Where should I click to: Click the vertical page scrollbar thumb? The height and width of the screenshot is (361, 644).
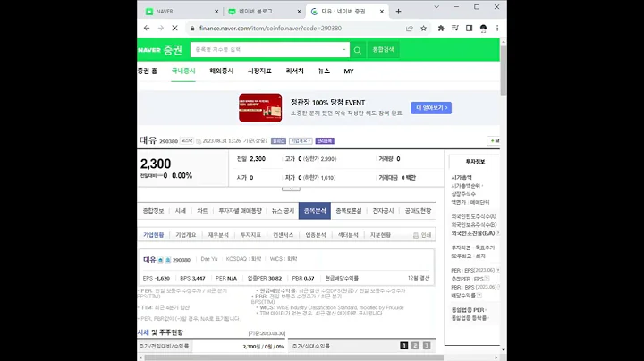(x=504, y=70)
